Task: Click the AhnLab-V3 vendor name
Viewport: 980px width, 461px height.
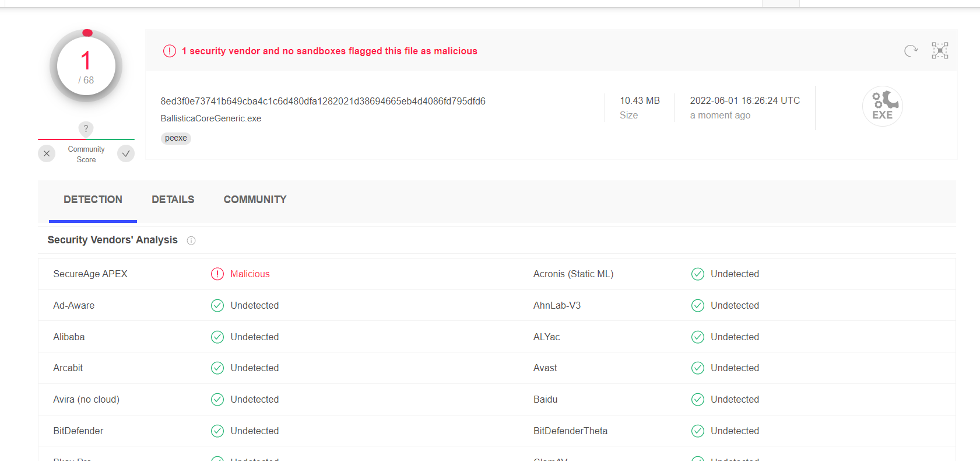Action: tap(557, 305)
